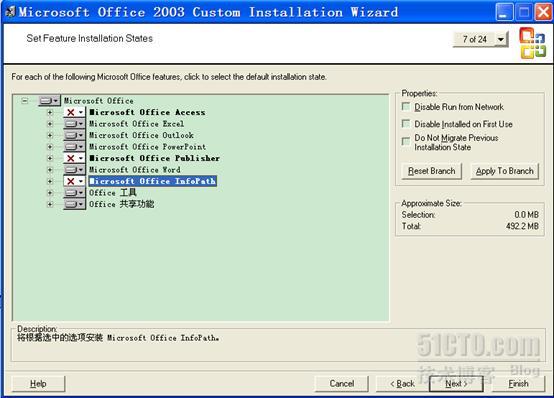Expand the Microsoft Office PowerPoint node
The image size is (554, 398).
pos(50,147)
